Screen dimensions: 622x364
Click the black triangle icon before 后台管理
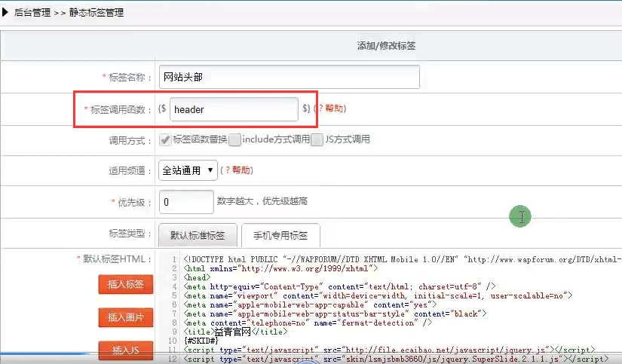tap(5, 12)
